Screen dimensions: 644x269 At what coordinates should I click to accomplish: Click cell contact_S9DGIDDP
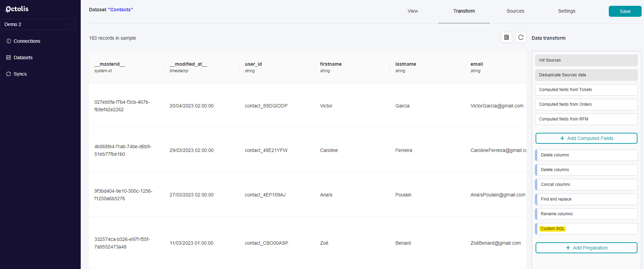(266, 106)
